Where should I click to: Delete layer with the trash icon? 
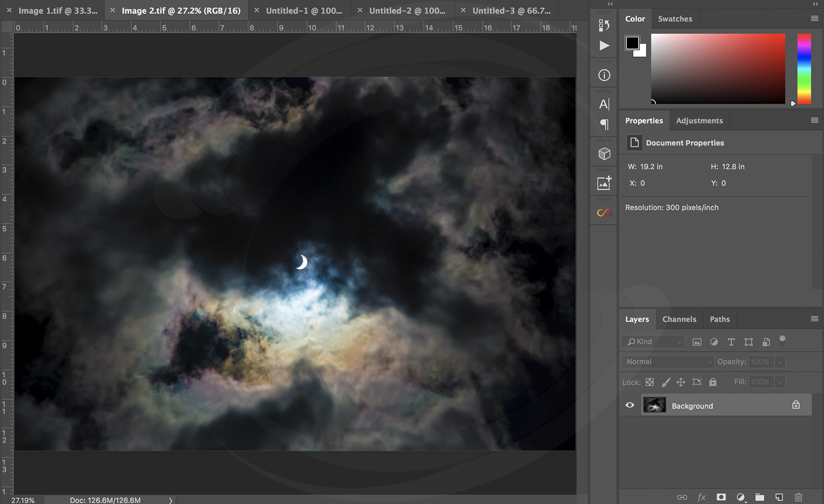pos(799,497)
